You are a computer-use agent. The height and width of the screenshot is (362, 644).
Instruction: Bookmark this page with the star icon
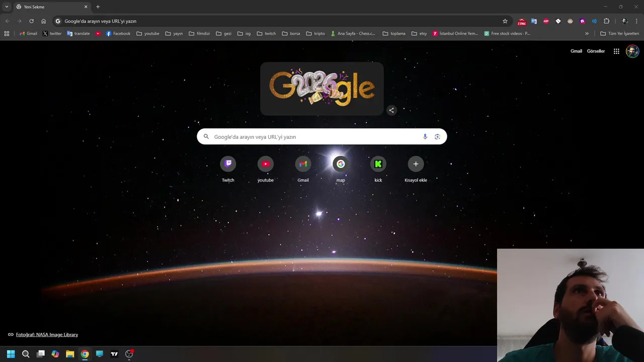click(x=505, y=21)
